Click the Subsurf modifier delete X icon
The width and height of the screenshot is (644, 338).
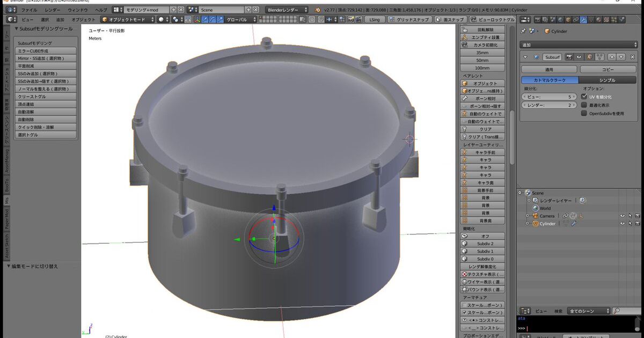pyautogui.click(x=632, y=57)
